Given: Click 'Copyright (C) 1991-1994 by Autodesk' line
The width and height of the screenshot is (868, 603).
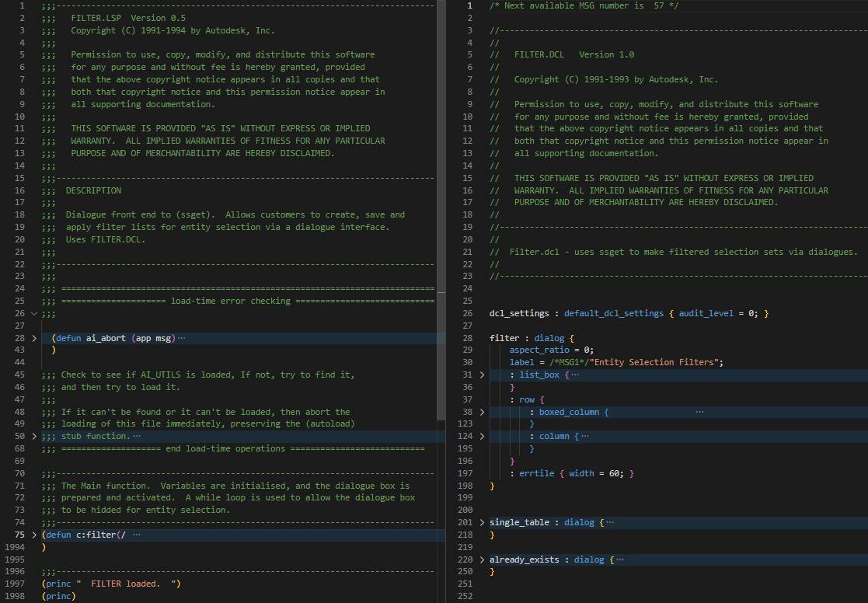Looking at the screenshot, I should pyautogui.click(x=173, y=30).
